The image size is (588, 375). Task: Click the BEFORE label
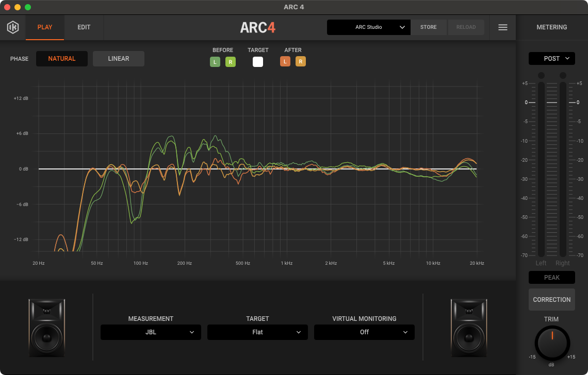[223, 50]
